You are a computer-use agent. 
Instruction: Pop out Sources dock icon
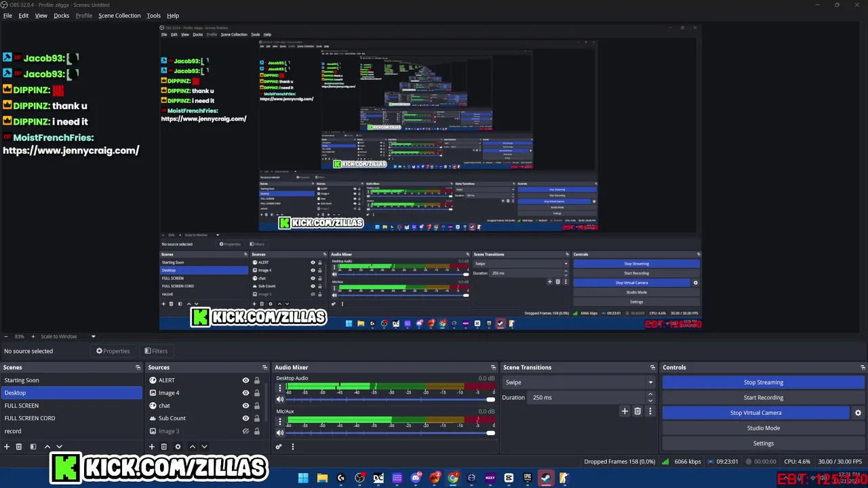[x=264, y=367]
